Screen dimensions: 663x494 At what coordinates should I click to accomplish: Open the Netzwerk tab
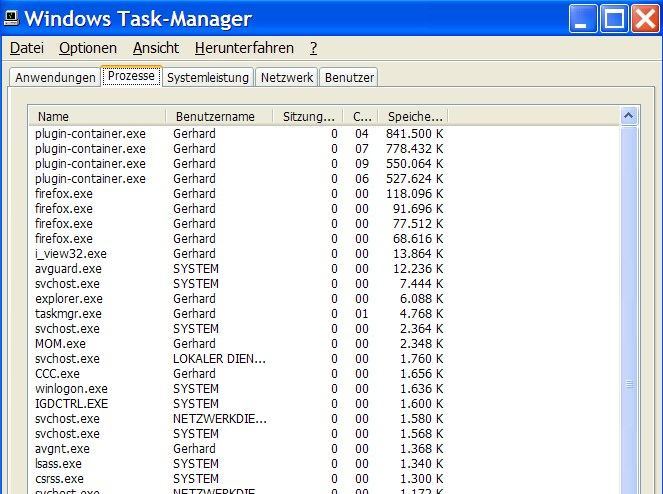[x=287, y=77]
